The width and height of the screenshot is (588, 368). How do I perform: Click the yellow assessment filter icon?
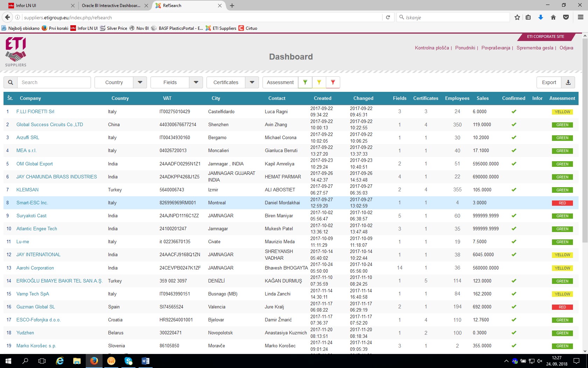click(x=319, y=82)
